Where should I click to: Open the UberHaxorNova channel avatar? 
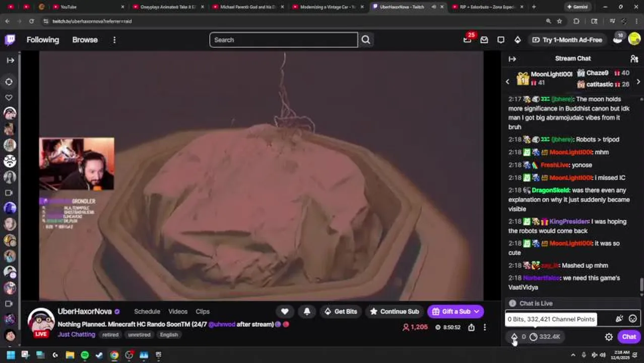pyautogui.click(x=41, y=322)
